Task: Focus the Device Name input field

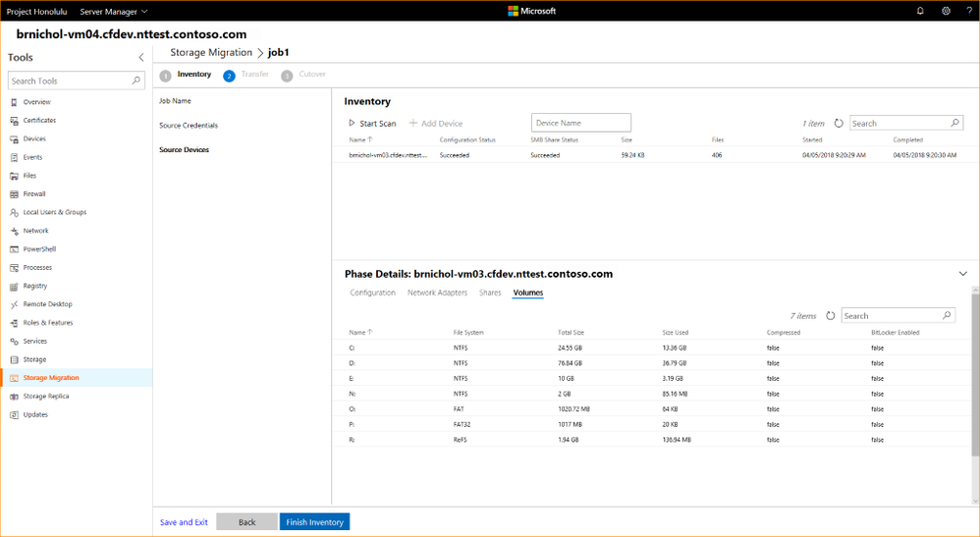Action: [581, 123]
